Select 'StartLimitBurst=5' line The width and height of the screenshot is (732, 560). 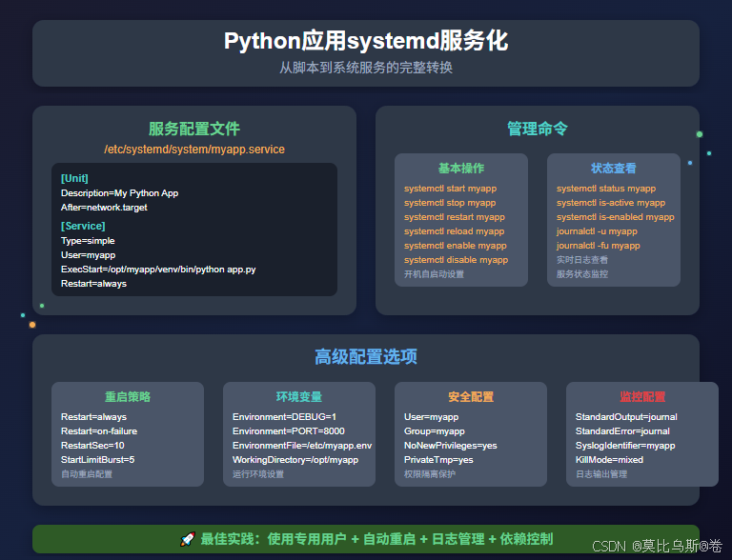coord(97,460)
